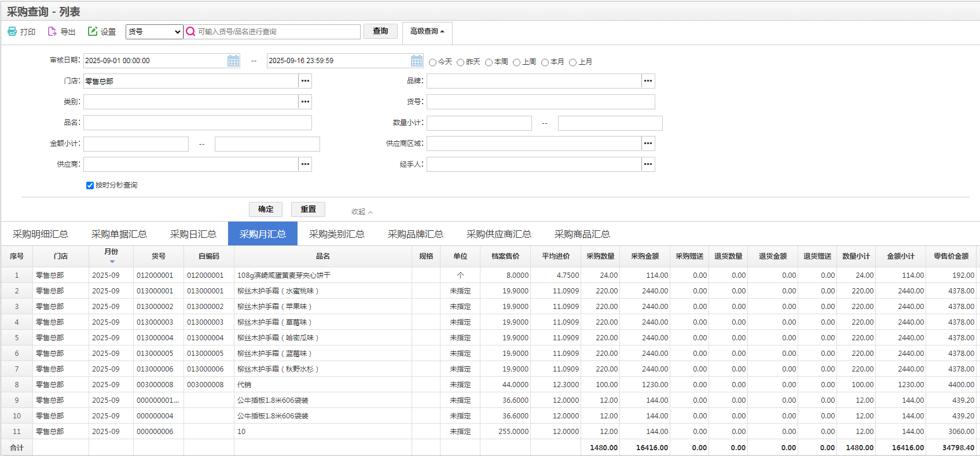
Task: Open settings via the 设置 icon
Action: (x=93, y=31)
